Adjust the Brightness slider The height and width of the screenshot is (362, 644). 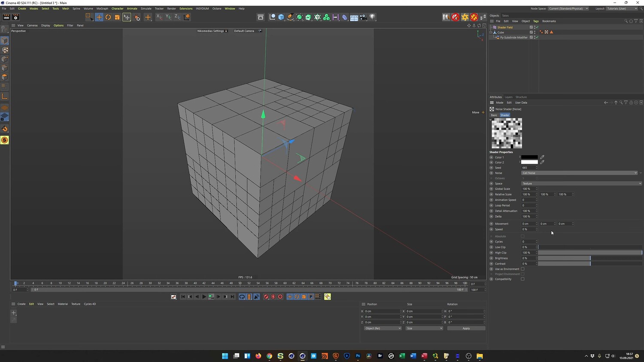tap(590, 258)
